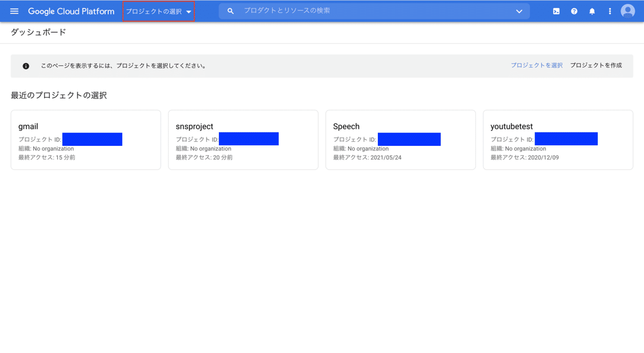Open the Speech project card
Screen dimensions: 644x353
(x=400, y=140)
